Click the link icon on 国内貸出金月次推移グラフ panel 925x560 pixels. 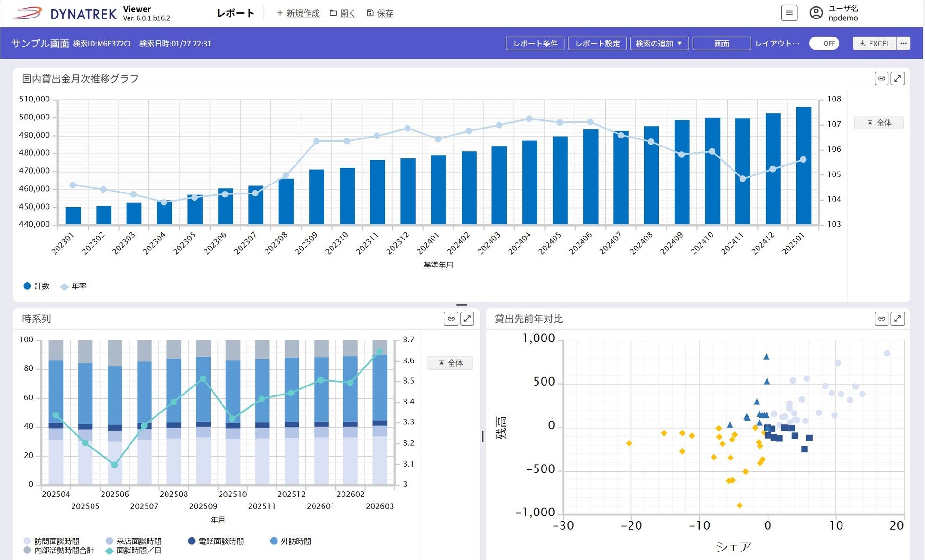click(881, 79)
